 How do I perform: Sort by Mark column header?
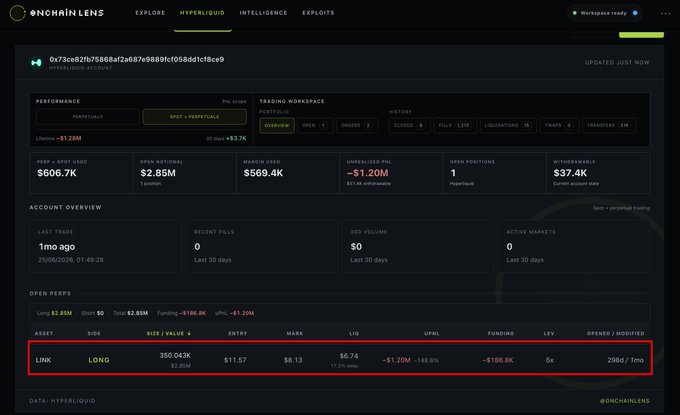(x=295, y=333)
